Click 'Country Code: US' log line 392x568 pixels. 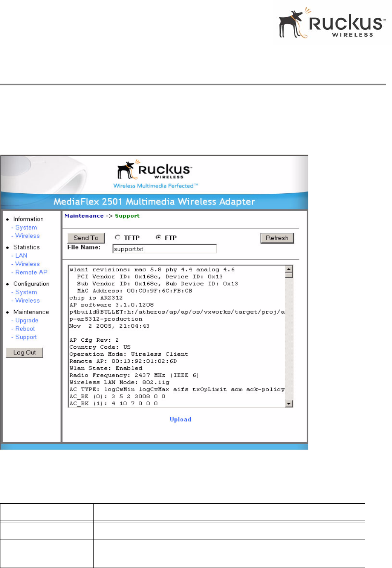100,347
